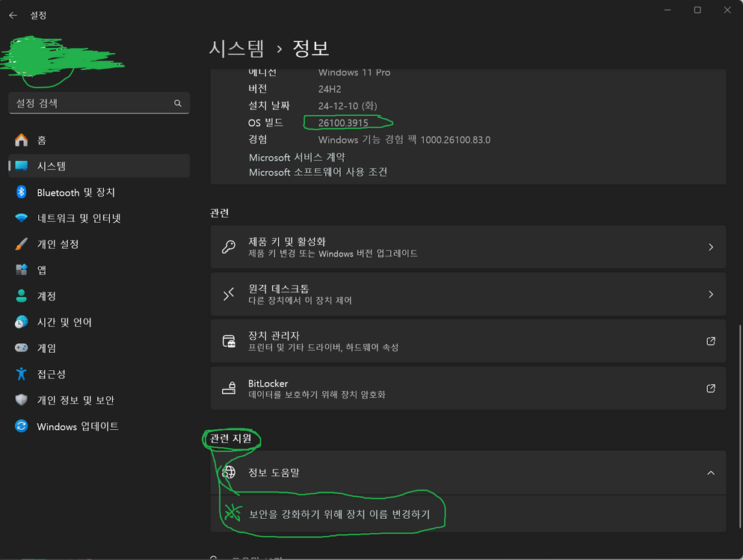Open Microsoft 소프트웨어 사용 조건 link
Screen dimensions: 743x560
click(x=318, y=172)
